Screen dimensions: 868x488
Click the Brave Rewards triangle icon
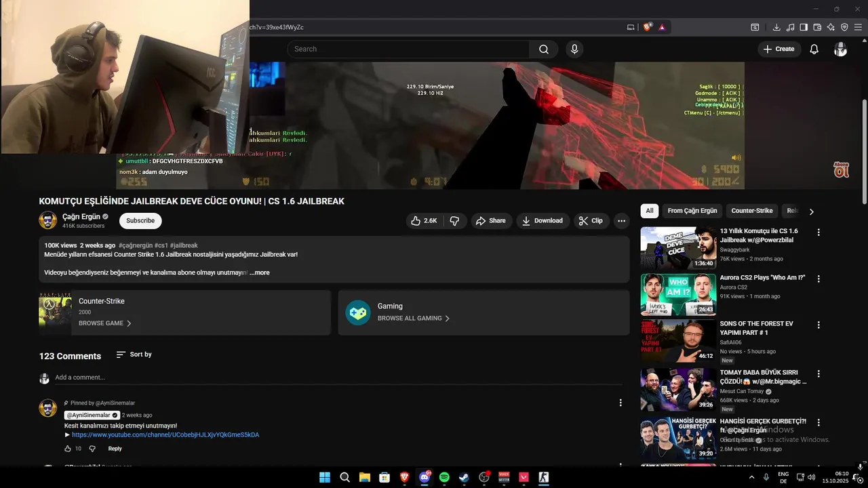tap(662, 27)
